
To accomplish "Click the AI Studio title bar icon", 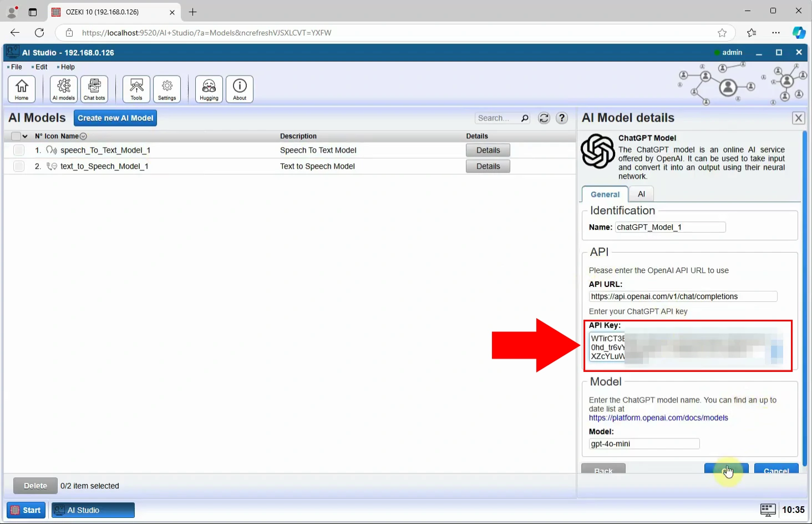I will pyautogui.click(x=12, y=52).
